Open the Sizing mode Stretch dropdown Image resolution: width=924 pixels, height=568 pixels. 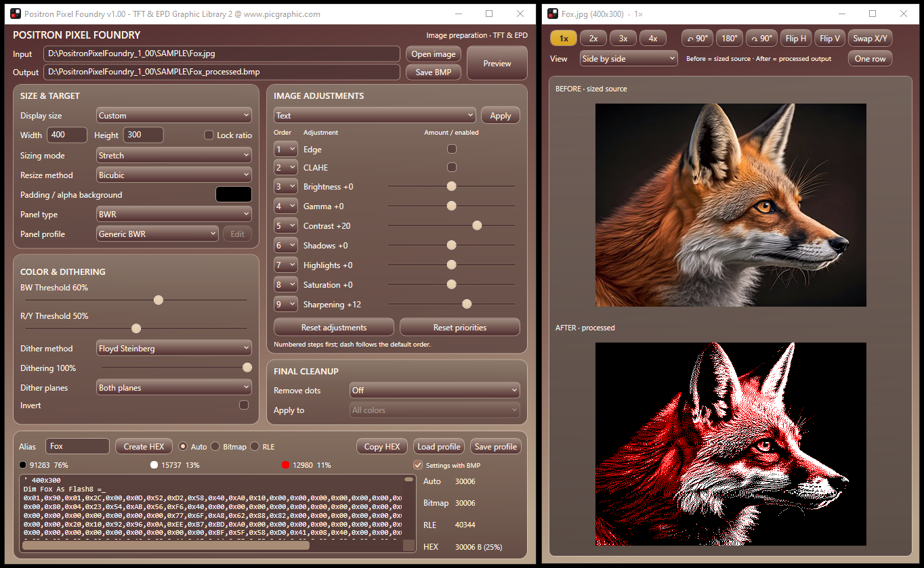[174, 156]
